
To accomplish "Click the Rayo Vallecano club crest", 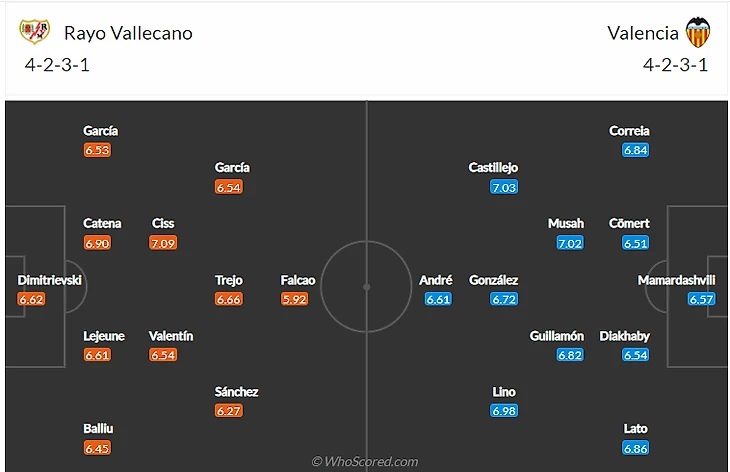I will click(34, 32).
